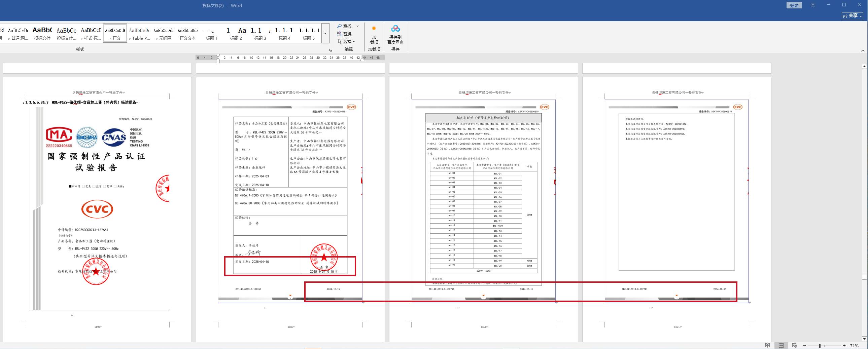This screenshot has height=349, width=868.
Task: Click the heading 1.3.5.5.34.3 MSL-P422 text
Action: coord(80,102)
